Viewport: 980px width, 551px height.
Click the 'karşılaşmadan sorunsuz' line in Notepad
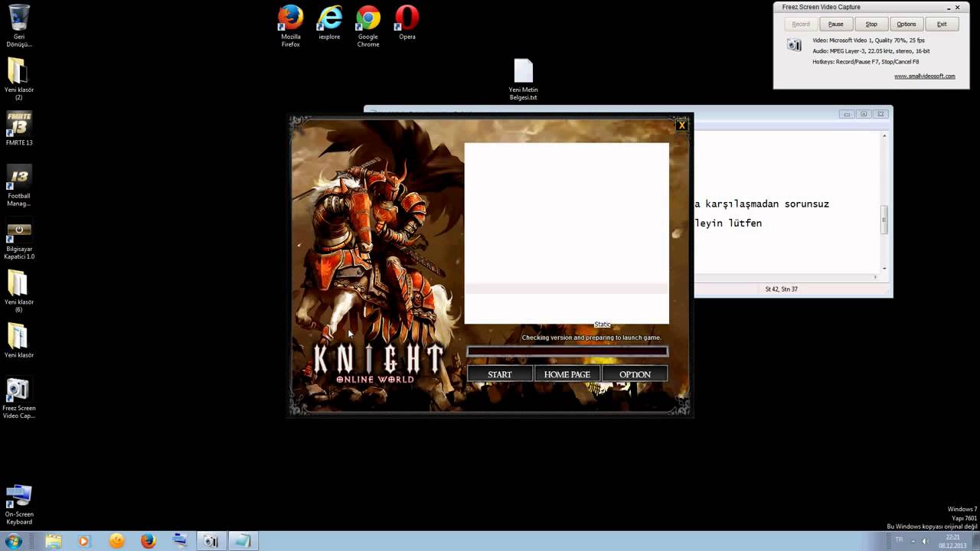tap(762, 204)
